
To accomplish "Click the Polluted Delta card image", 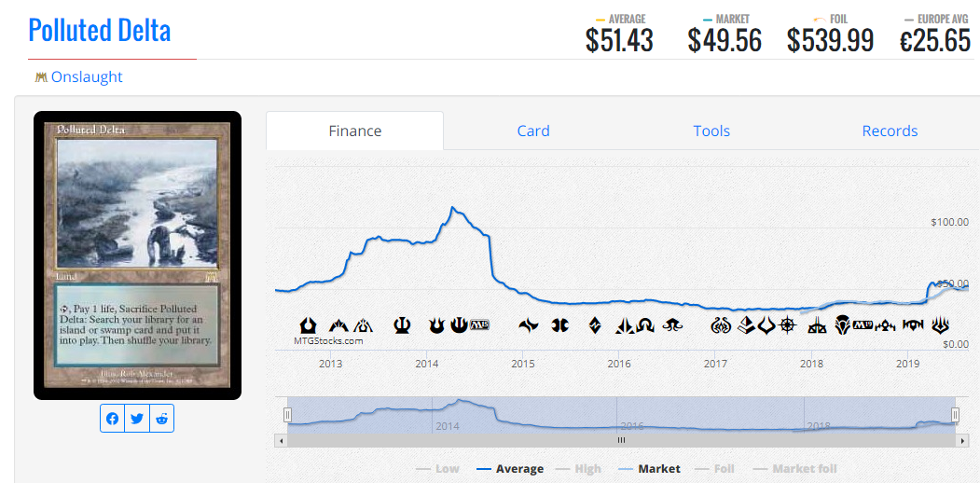I will coord(137,255).
